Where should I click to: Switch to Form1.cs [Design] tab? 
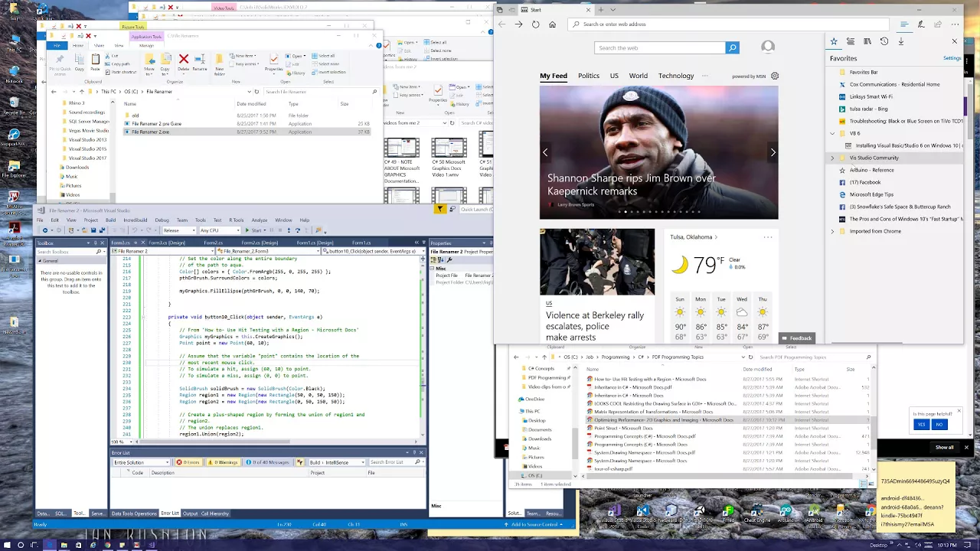point(315,243)
